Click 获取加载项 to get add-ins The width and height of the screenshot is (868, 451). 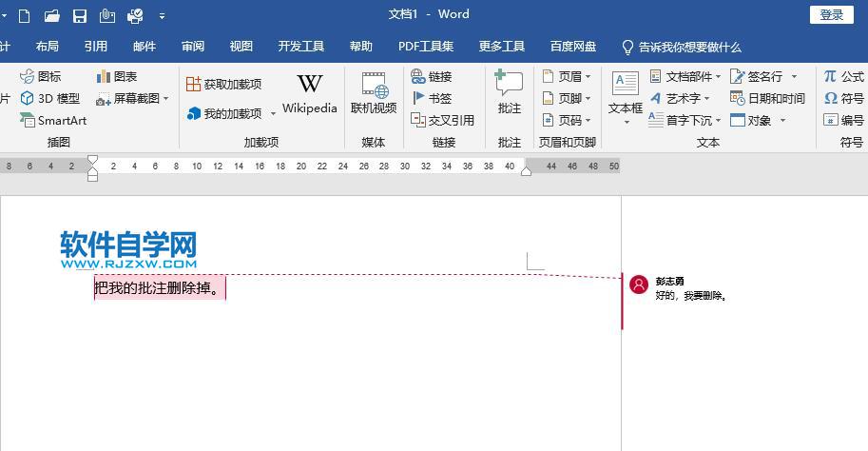pos(223,85)
